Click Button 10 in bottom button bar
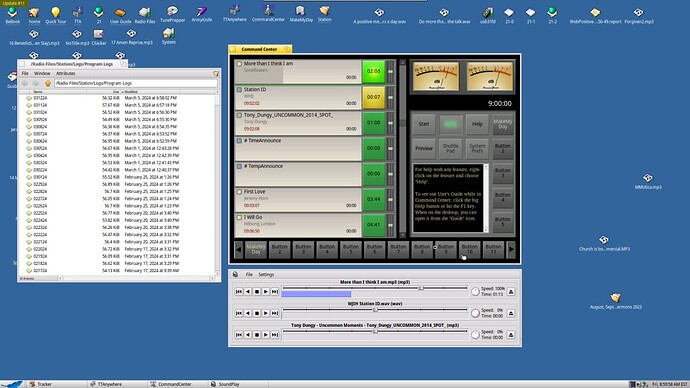Image resolution: width=690 pixels, height=388 pixels. click(470, 249)
